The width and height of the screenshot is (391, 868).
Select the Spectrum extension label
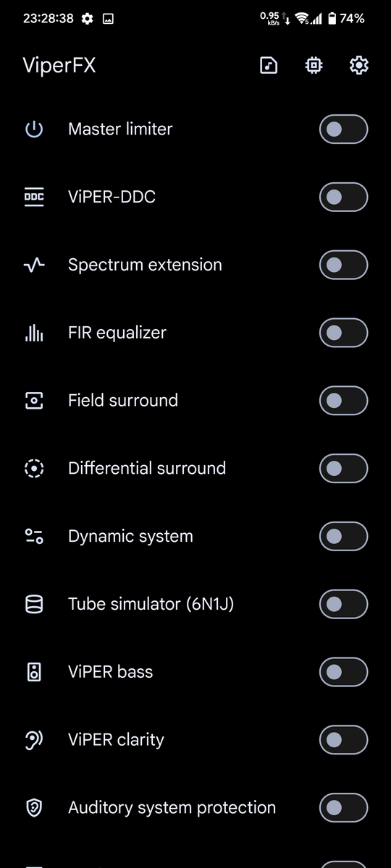point(145,265)
